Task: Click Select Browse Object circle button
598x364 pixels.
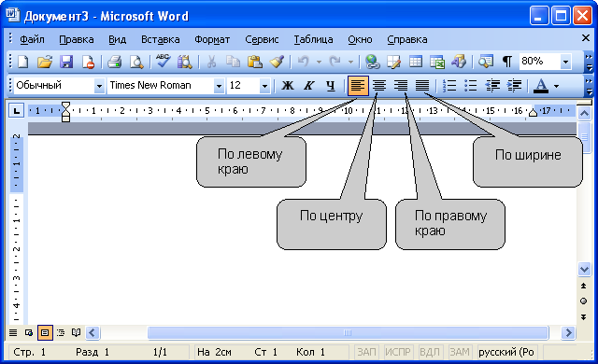Action: (583, 301)
